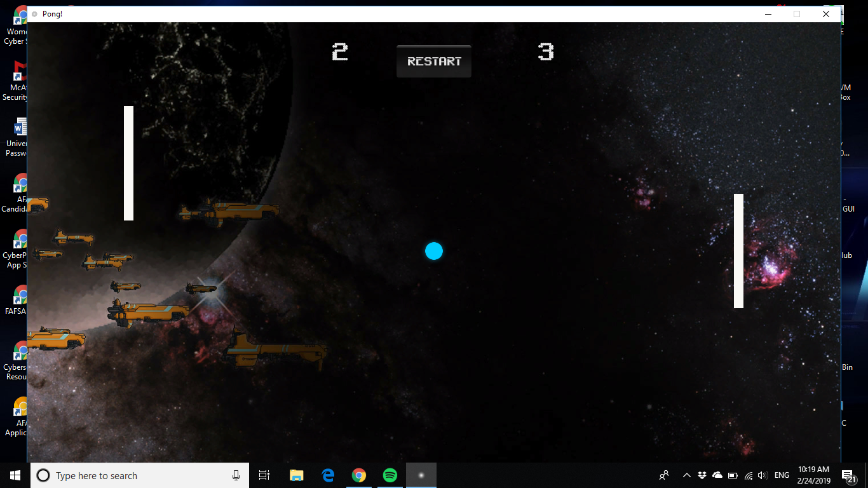This screenshot has height=488, width=868.
Task: Open the People icon in taskbar
Action: coord(664,475)
